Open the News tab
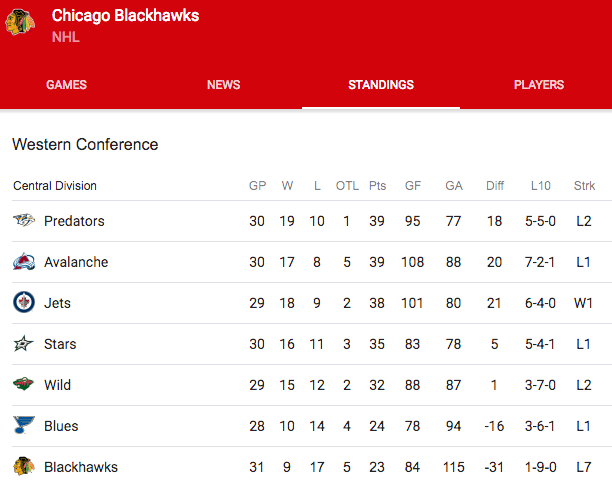Screen dimensions: 612x485 [x=223, y=85]
